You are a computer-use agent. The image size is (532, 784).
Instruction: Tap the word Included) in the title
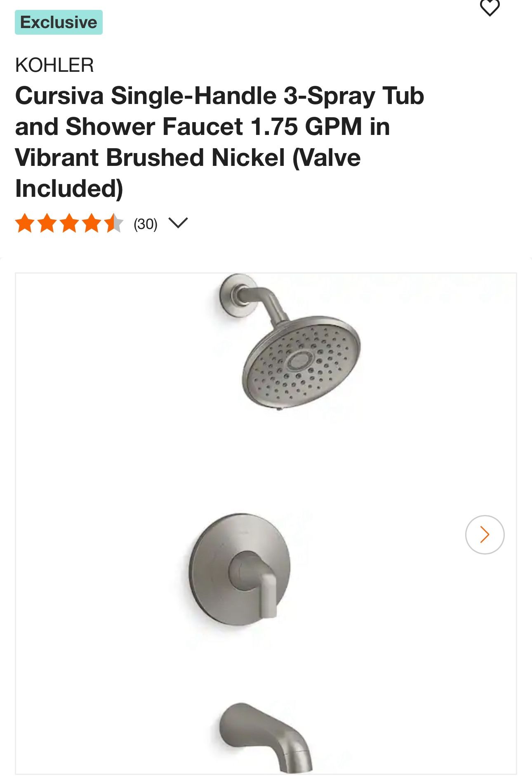coord(69,189)
